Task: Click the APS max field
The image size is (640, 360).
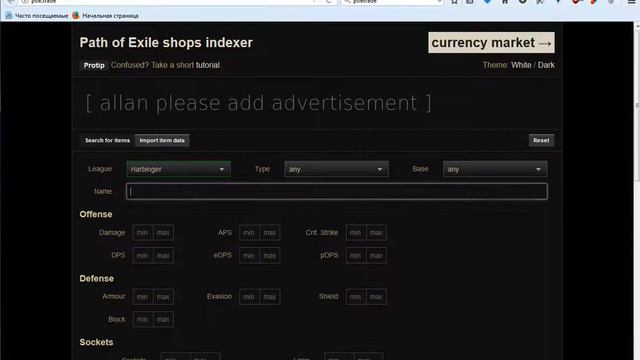Action: 270,233
